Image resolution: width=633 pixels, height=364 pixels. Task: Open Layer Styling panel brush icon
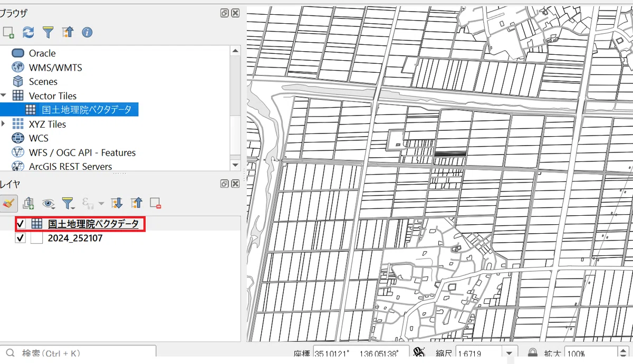point(8,203)
